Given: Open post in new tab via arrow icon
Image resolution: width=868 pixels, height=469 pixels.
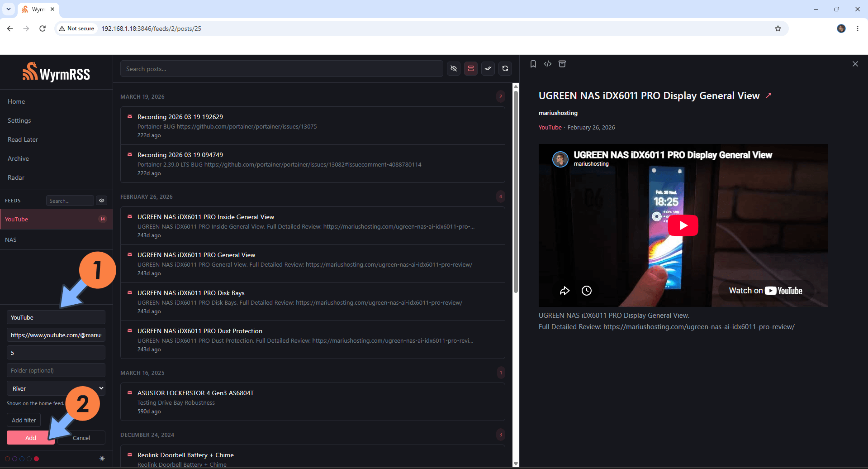Looking at the screenshot, I should tap(768, 96).
